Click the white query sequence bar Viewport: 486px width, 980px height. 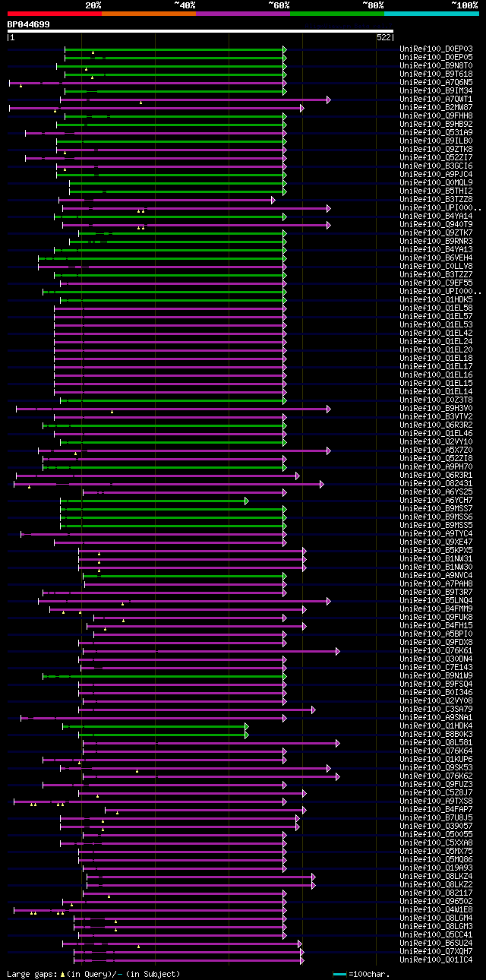pos(200,31)
